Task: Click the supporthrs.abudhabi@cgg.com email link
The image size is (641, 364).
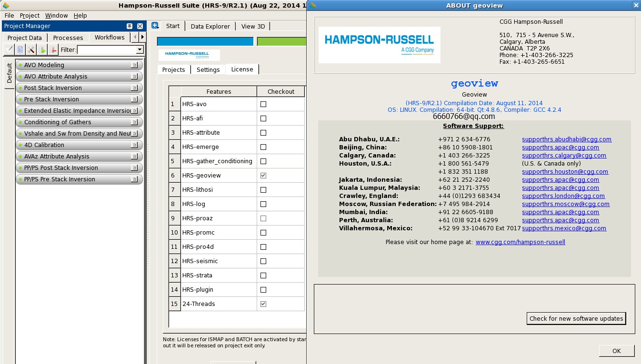Action: [567, 139]
